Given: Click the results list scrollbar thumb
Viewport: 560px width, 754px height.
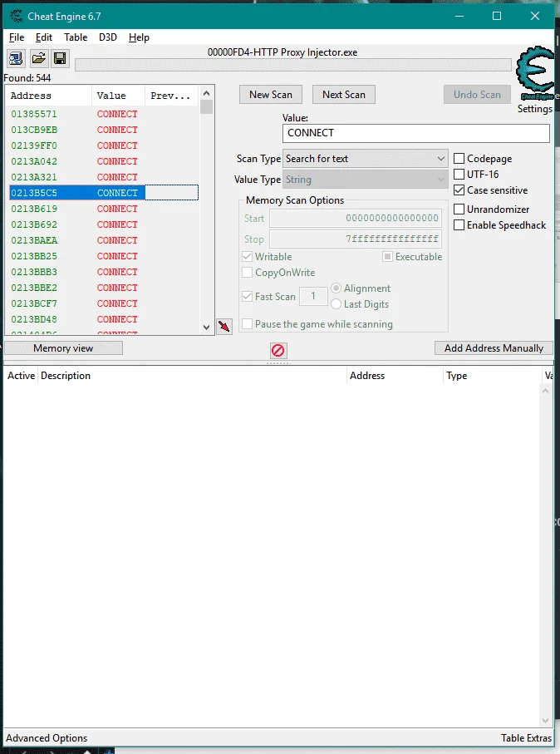Looking at the screenshot, I should pyautogui.click(x=206, y=106).
